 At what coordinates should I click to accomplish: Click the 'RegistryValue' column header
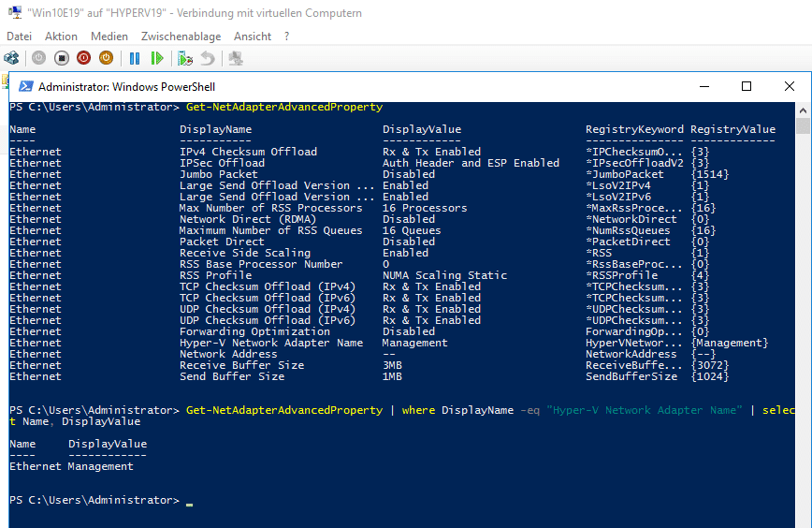[x=732, y=129]
